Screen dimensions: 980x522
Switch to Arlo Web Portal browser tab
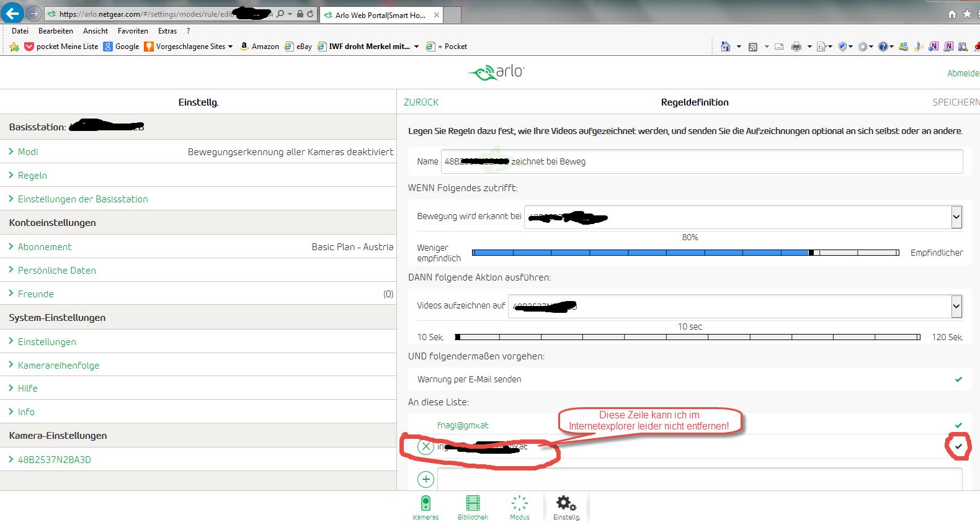pyautogui.click(x=380, y=15)
